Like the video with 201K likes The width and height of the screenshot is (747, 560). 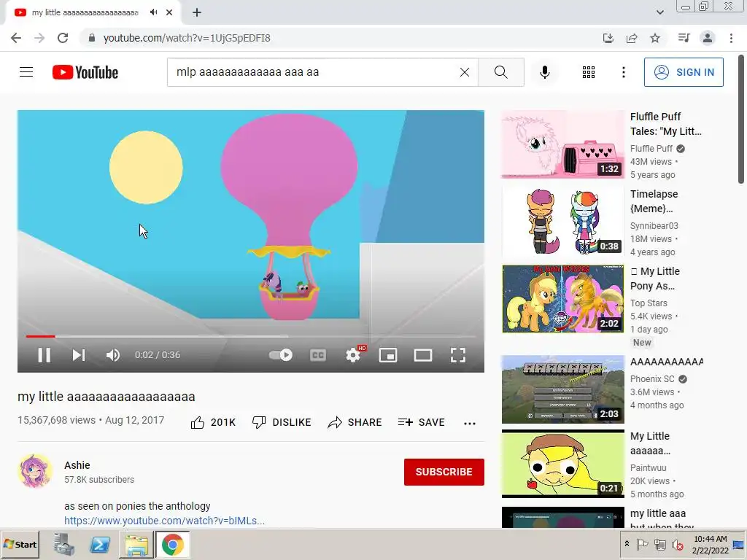pos(213,422)
